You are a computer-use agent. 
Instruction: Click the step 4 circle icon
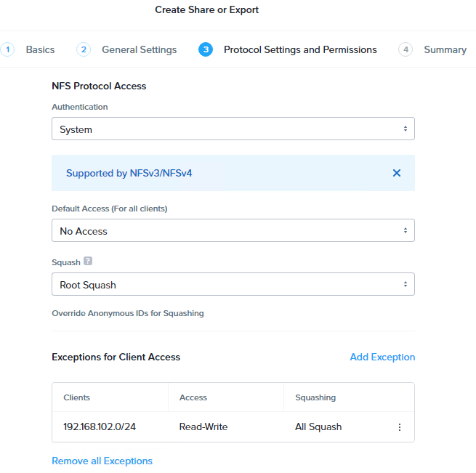[x=406, y=49]
